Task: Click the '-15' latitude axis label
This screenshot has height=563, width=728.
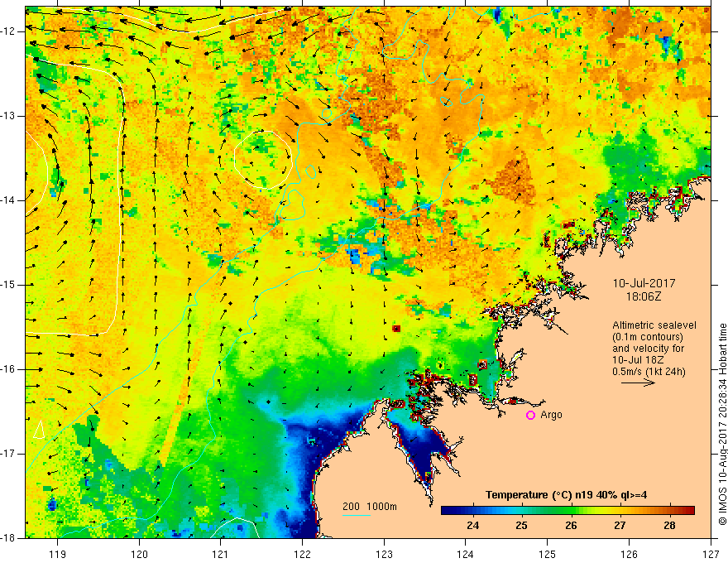Action: (x=9, y=285)
